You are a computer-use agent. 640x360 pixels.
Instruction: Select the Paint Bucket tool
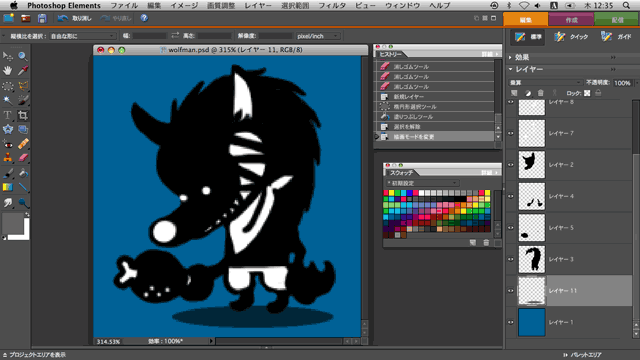tap(23, 173)
